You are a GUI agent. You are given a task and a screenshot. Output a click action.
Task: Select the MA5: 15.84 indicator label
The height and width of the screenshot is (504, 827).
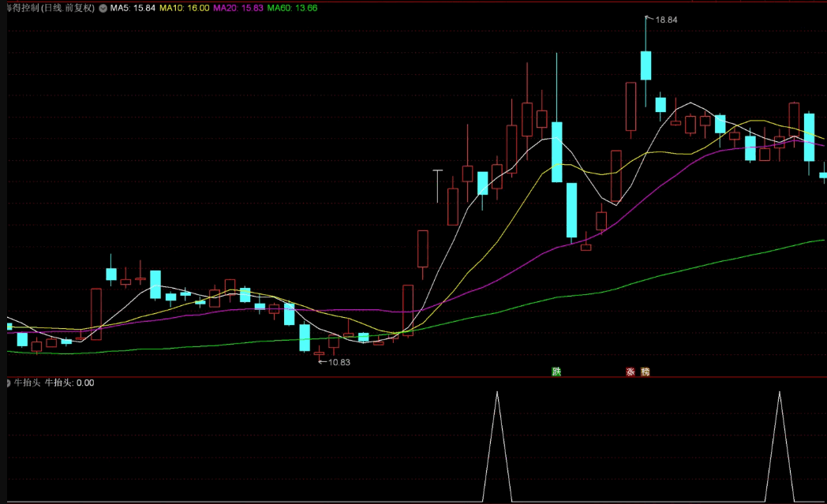tap(133, 8)
